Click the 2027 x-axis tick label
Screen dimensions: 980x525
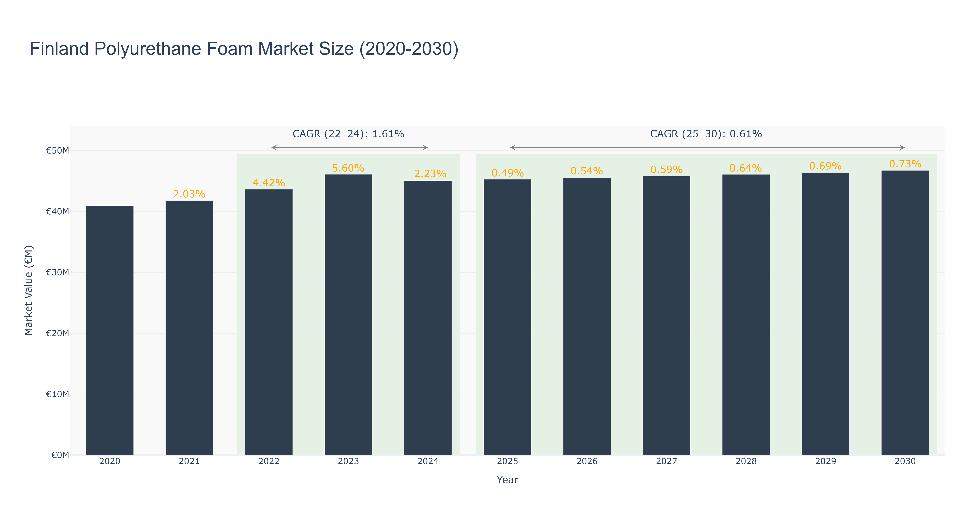pos(666,461)
